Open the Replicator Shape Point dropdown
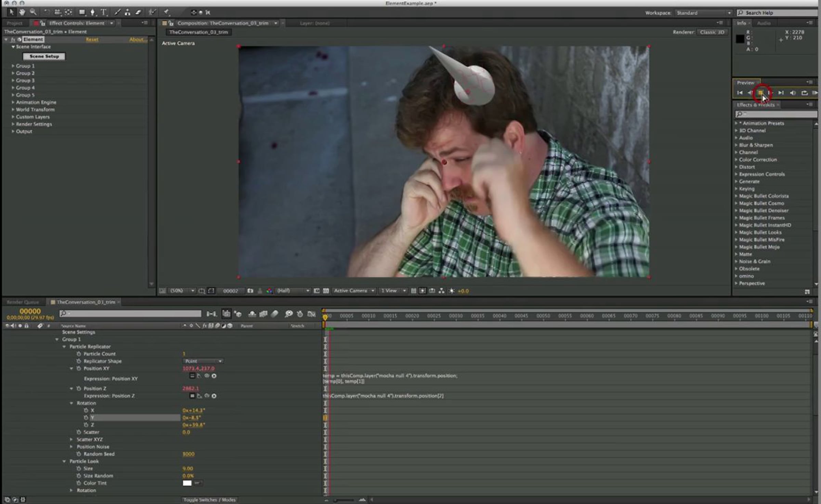Image resolution: width=821 pixels, height=504 pixels. [203, 361]
